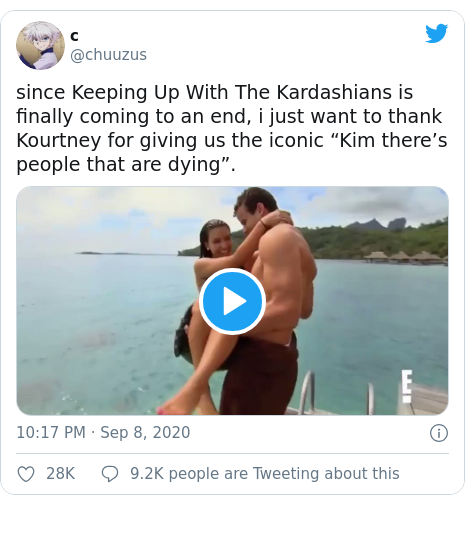This screenshot has height=550, width=465.
Task: Open the anime profile avatar
Action: 40,46
